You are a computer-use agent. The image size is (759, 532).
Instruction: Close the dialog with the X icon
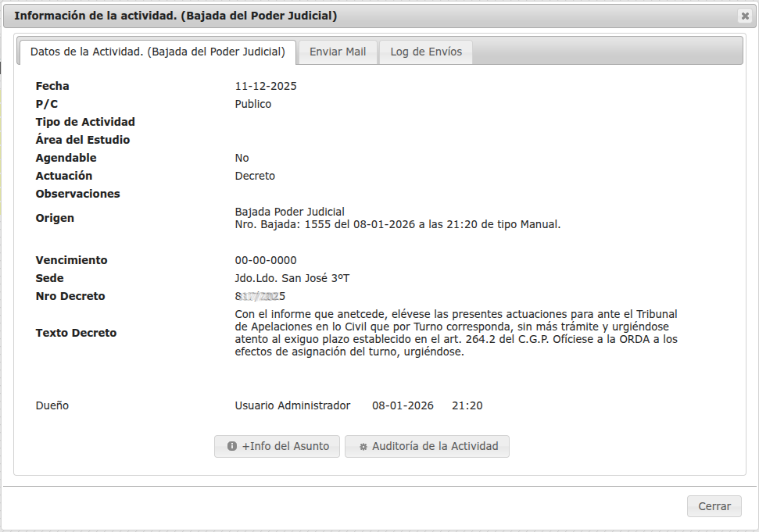744,16
